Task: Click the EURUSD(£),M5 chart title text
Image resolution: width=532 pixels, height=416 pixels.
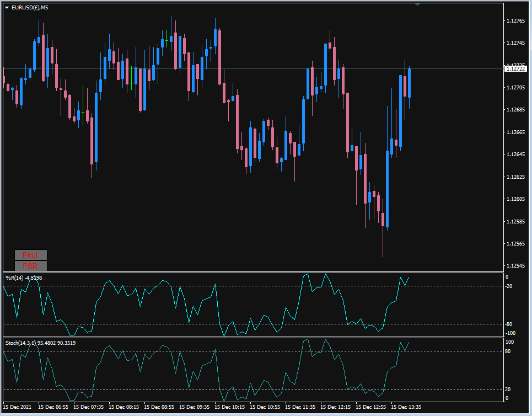Action: tap(30, 8)
